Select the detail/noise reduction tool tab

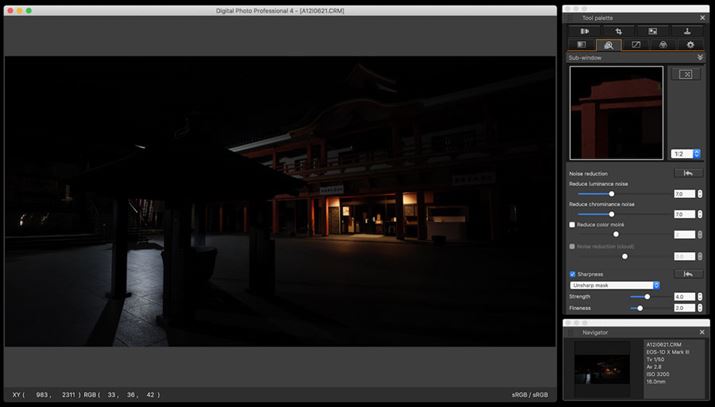[608, 45]
